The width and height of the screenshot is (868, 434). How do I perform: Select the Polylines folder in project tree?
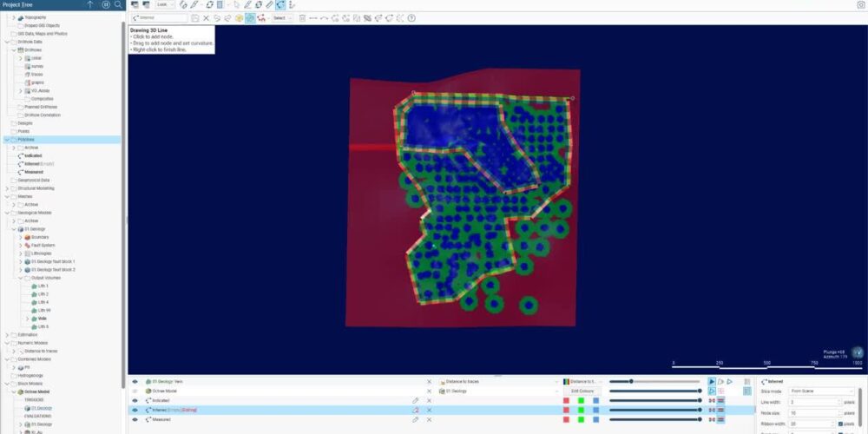pos(25,139)
